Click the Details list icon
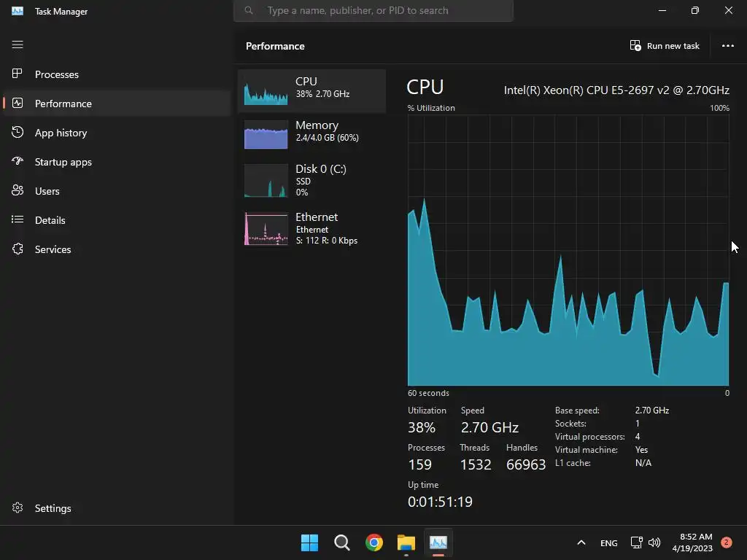The height and width of the screenshot is (560, 747). point(18,219)
